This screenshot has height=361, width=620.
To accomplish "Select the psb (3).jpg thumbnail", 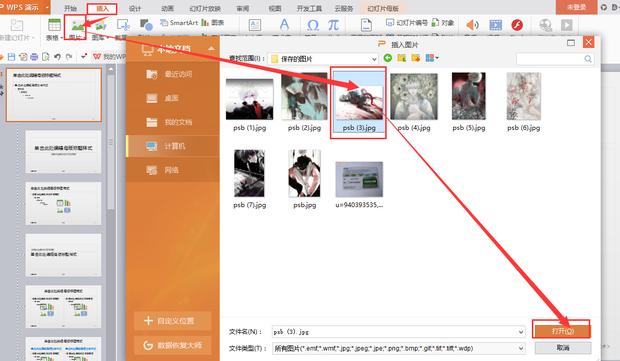I will pyautogui.click(x=359, y=102).
